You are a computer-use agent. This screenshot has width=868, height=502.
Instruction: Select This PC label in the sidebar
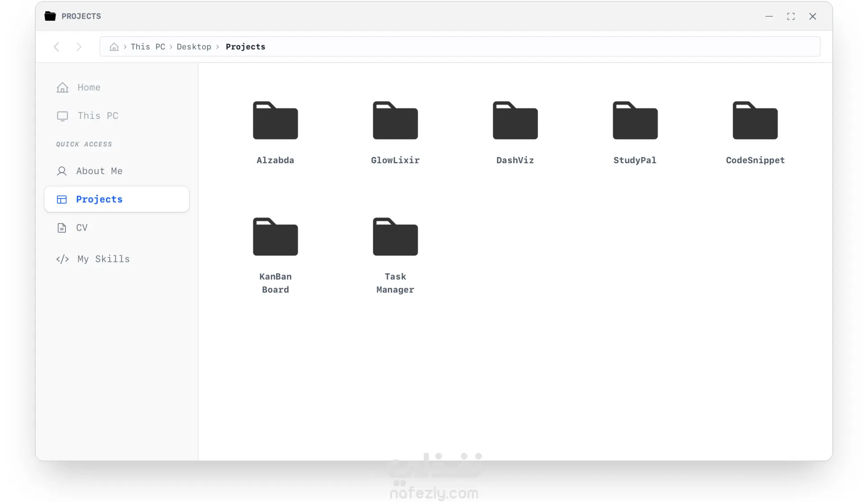(x=98, y=116)
